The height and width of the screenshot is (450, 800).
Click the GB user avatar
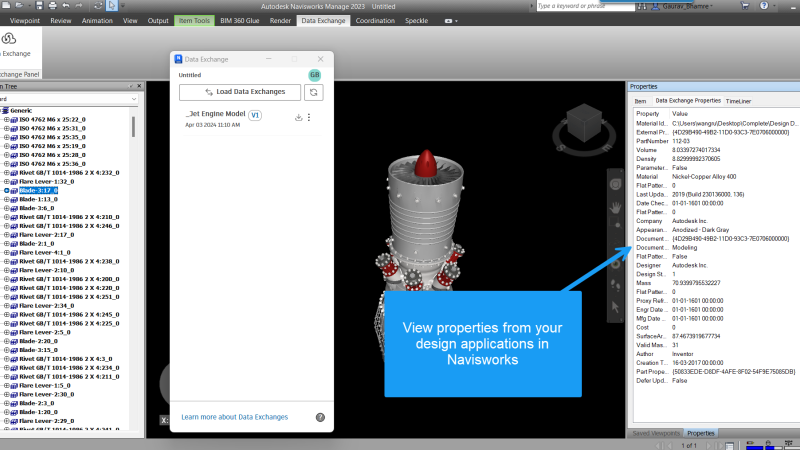[x=314, y=75]
